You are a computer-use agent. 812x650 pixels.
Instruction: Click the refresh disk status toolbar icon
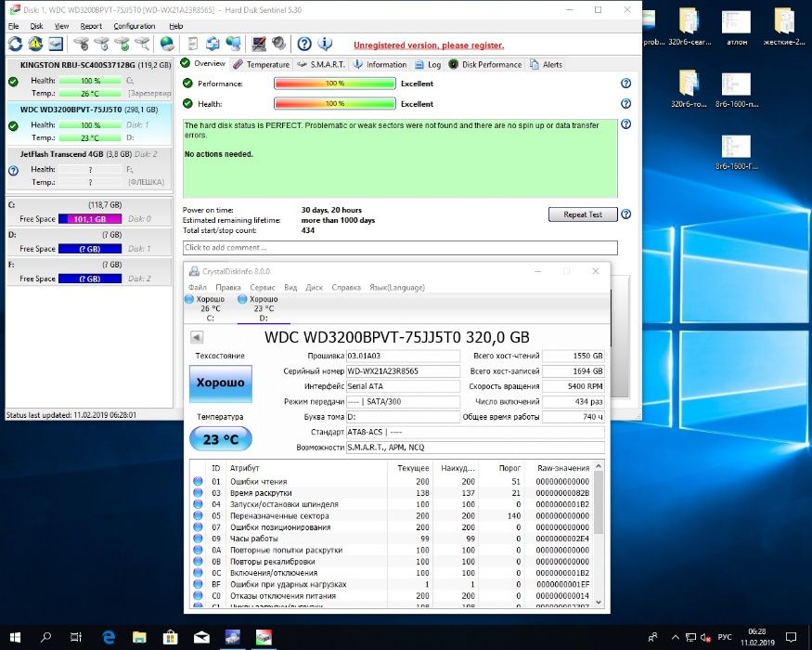15,44
